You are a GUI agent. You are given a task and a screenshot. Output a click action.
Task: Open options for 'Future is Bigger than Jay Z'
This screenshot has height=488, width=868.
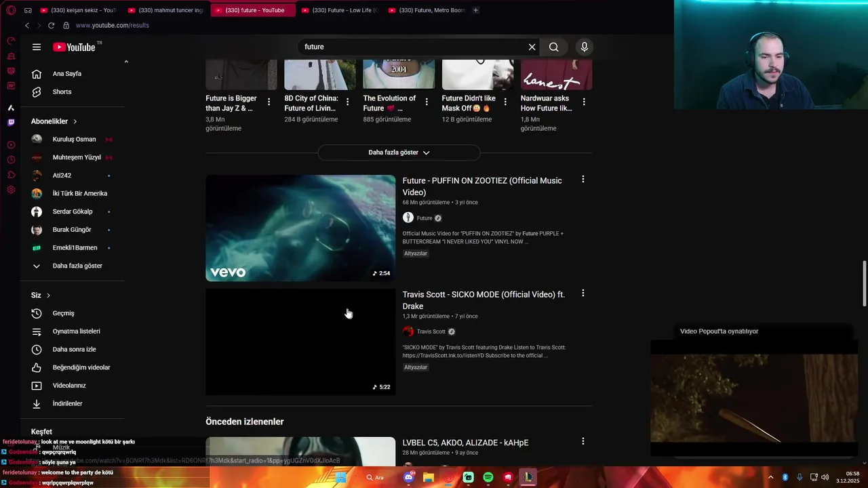(x=269, y=102)
